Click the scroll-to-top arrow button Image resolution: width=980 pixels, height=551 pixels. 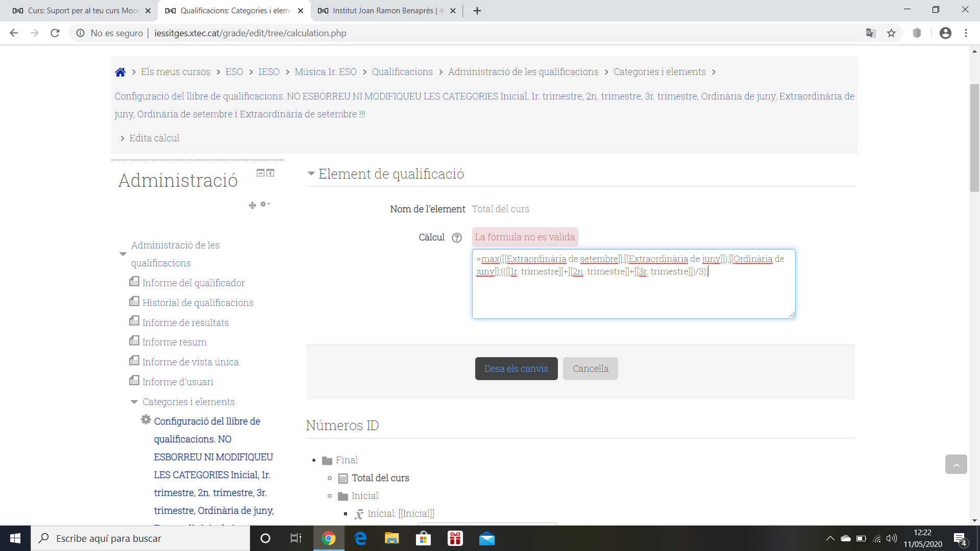tap(956, 464)
